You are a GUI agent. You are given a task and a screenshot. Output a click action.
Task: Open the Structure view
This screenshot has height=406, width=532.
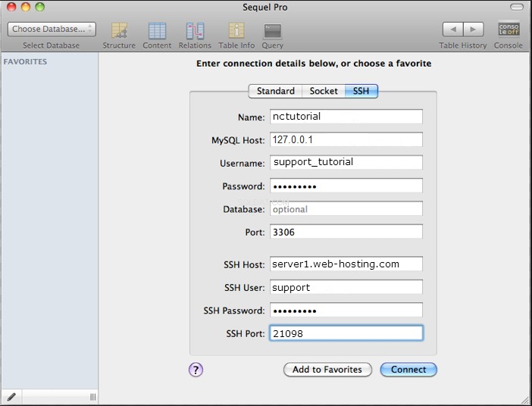click(x=119, y=36)
